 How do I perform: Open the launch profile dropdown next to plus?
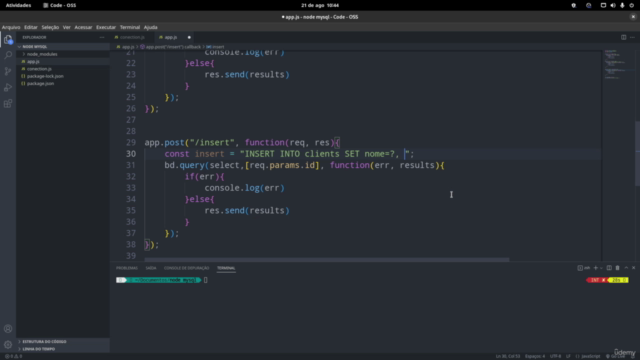[x=601, y=268]
